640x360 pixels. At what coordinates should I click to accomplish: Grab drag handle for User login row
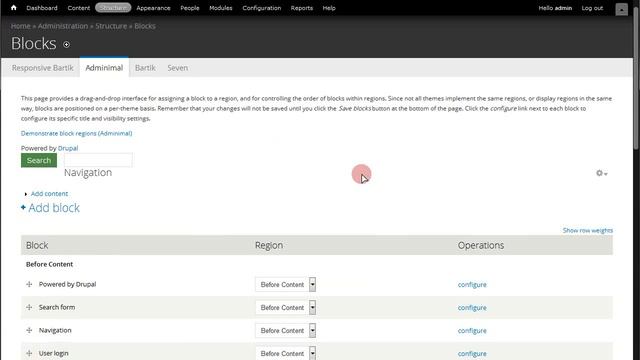[x=29, y=353]
